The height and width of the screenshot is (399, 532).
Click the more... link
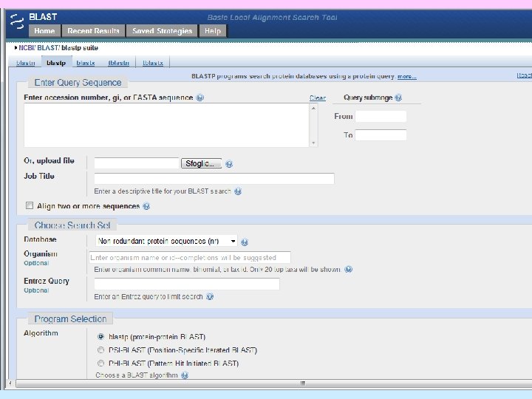tap(407, 76)
